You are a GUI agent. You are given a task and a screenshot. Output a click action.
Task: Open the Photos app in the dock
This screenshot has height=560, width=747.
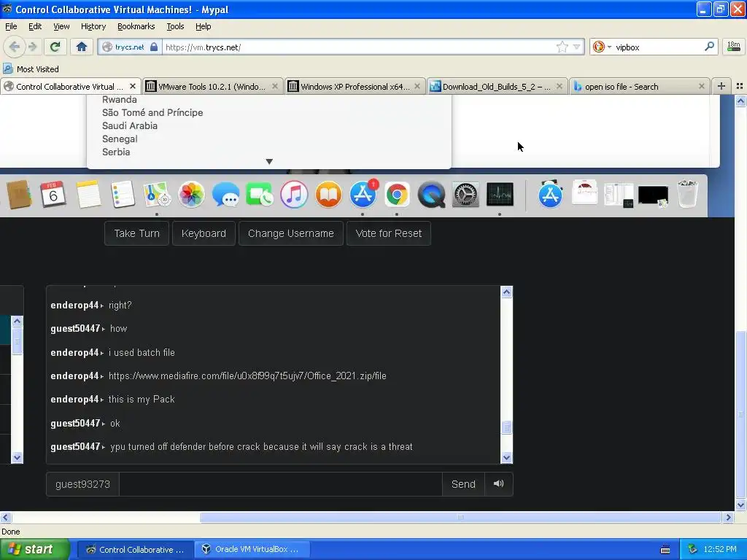click(x=192, y=194)
